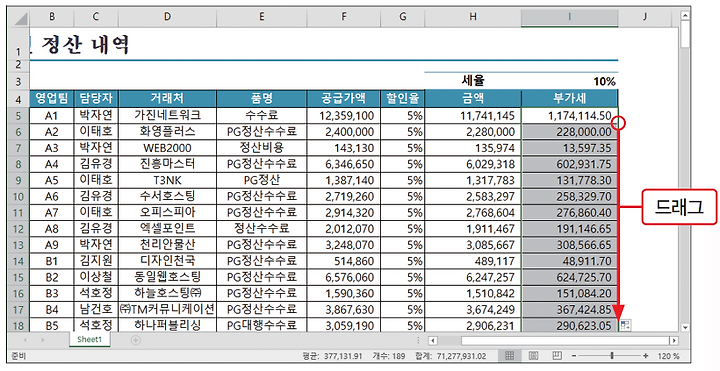720x371 pixels.
Task: Click the T3NK cell
Action: click(x=168, y=180)
